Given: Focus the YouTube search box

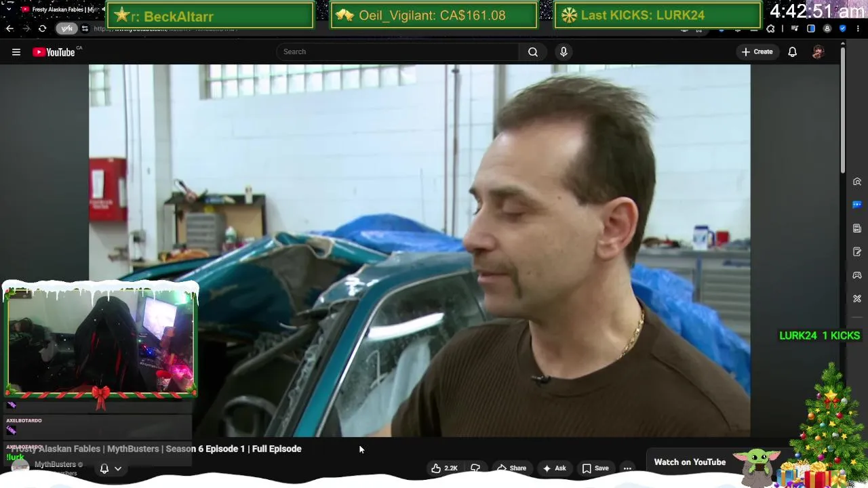Looking at the screenshot, I should (x=398, y=52).
